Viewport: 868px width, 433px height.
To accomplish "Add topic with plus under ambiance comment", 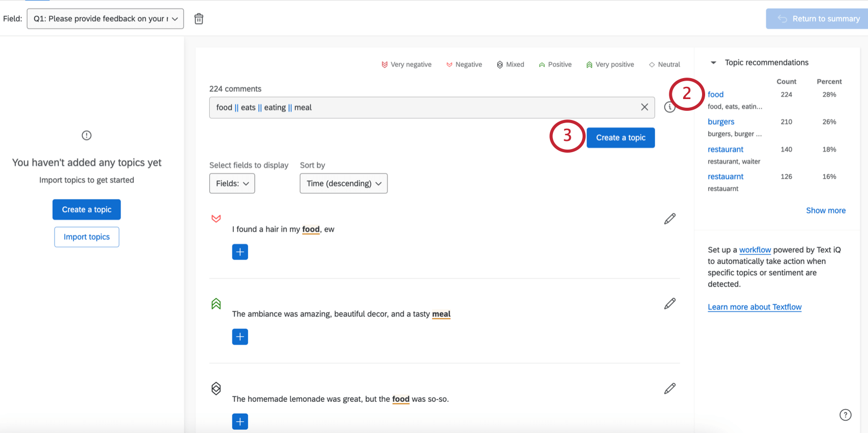I will click(240, 336).
